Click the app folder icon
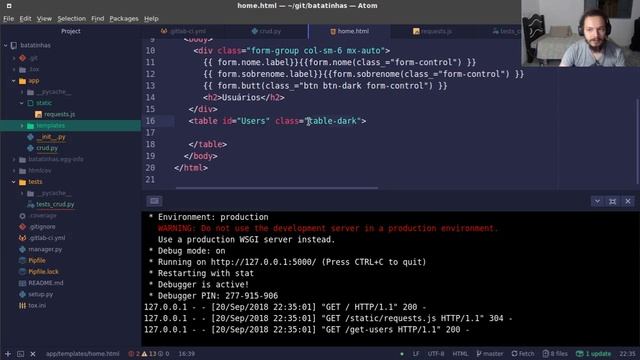This screenshot has height=360, width=640. click(22, 81)
